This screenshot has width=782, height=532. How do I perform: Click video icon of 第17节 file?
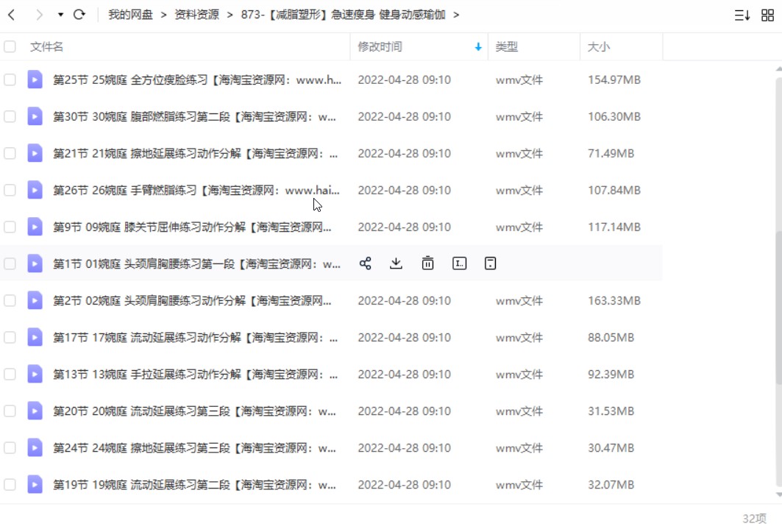(x=35, y=337)
